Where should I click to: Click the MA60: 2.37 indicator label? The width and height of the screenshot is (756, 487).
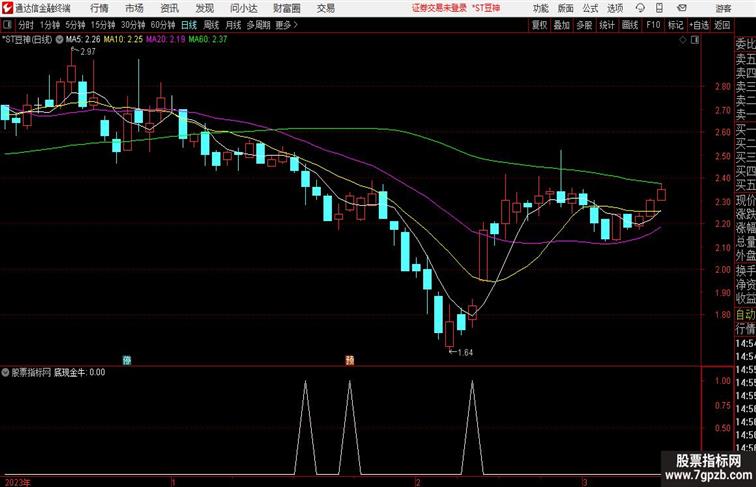[208, 40]
